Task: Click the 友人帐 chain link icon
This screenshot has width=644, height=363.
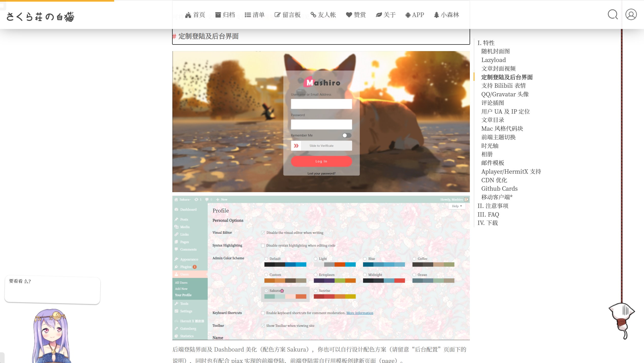Action: tap(313, 14)
